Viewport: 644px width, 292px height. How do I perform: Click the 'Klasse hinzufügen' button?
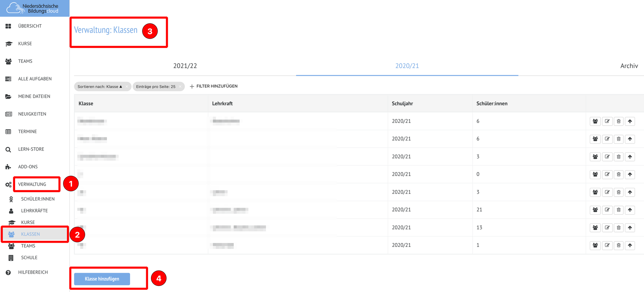click(x=102, y=279)
